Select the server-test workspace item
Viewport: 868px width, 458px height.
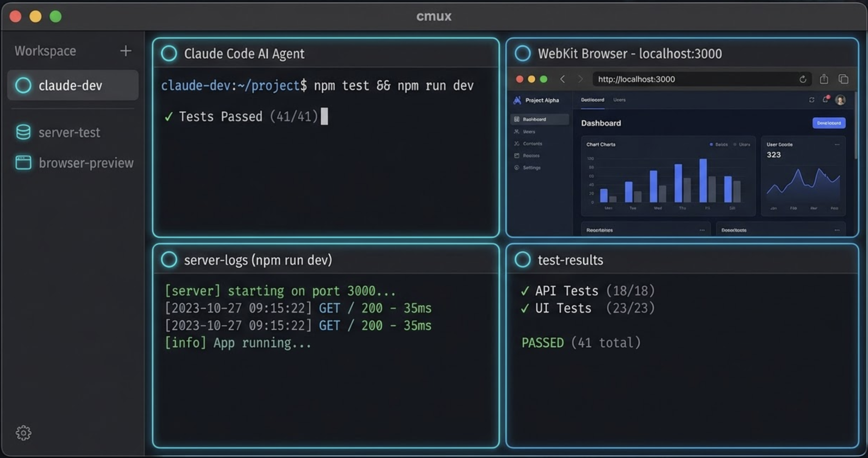coord(69,132)
